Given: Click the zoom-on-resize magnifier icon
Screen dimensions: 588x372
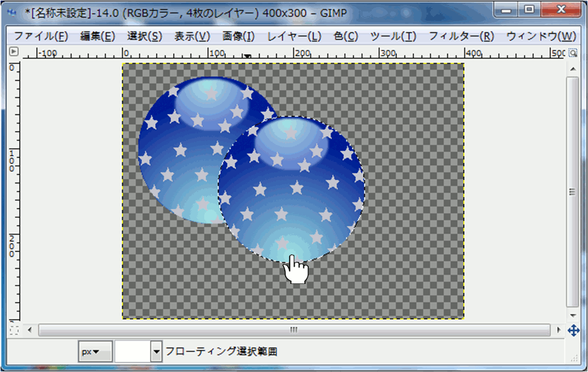Looking at the screenshot, I should tap(573, 53).
